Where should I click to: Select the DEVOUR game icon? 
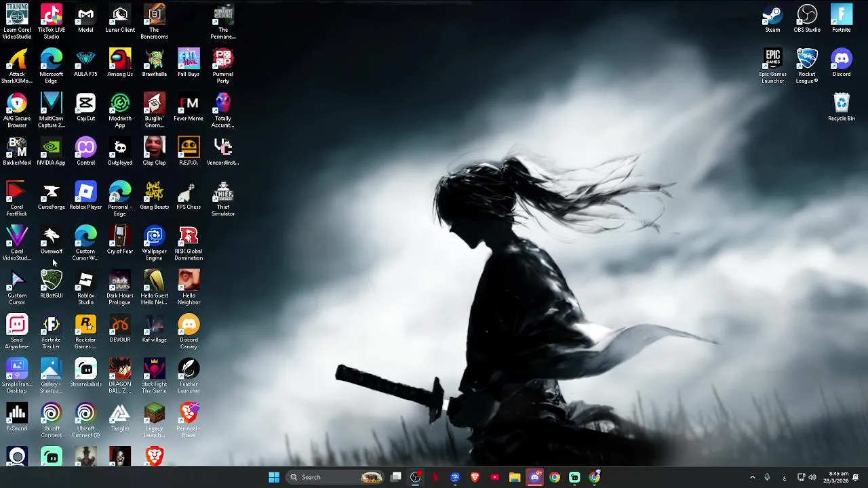120,329
